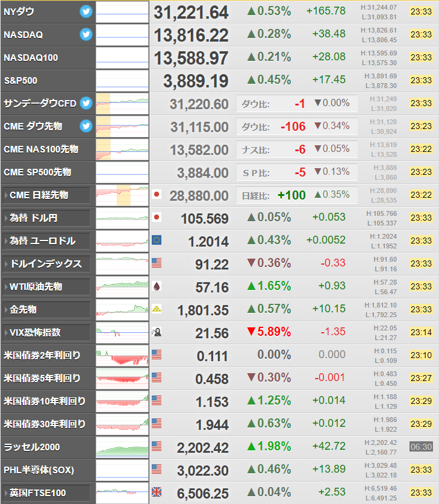Open the Twitter icon beside NASDAQ

coord(86,34)
